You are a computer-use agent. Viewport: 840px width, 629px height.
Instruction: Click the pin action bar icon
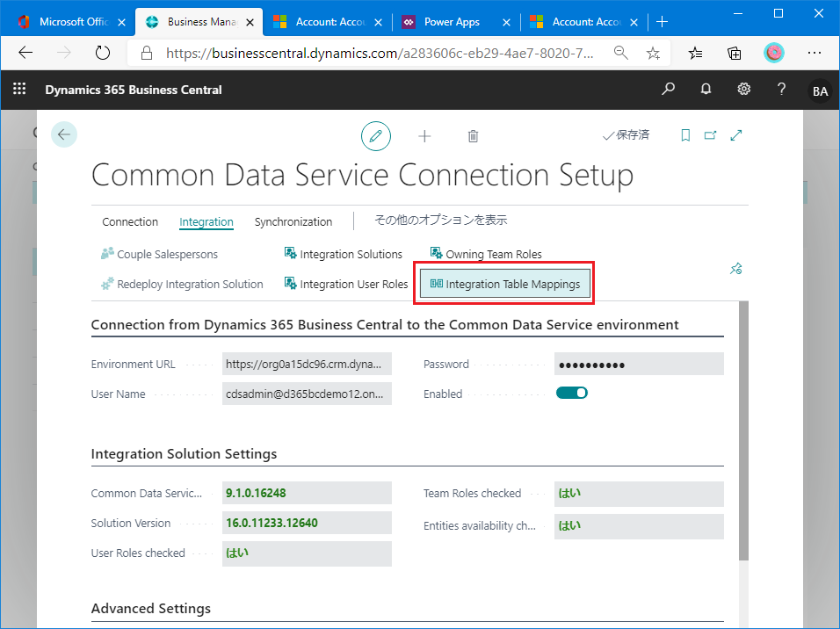point(736,269)
